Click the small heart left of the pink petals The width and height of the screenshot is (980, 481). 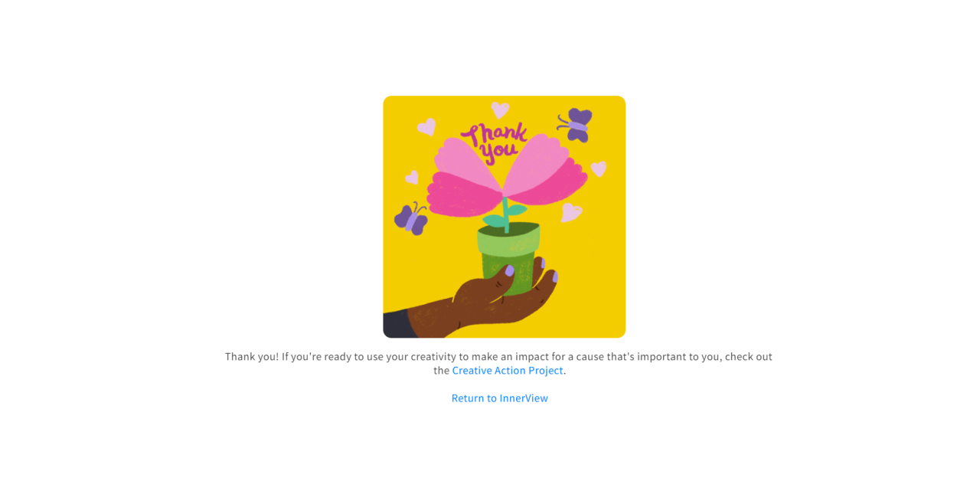pos(412,178)
